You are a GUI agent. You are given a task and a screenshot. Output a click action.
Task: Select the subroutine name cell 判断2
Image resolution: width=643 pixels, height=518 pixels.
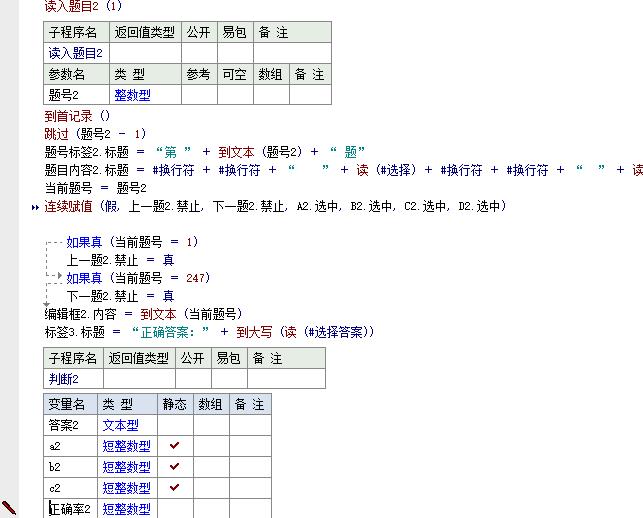tap(63, 379)
